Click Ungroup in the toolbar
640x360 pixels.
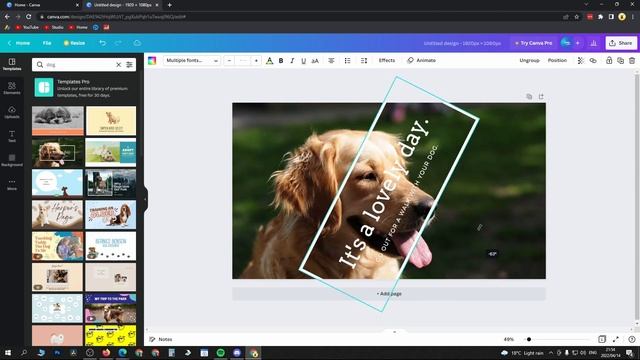529,60
